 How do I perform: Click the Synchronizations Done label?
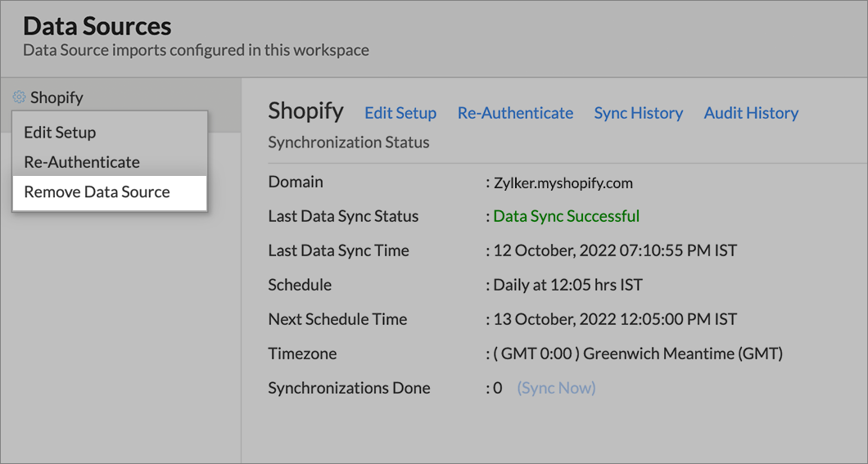tap(349, 388)
